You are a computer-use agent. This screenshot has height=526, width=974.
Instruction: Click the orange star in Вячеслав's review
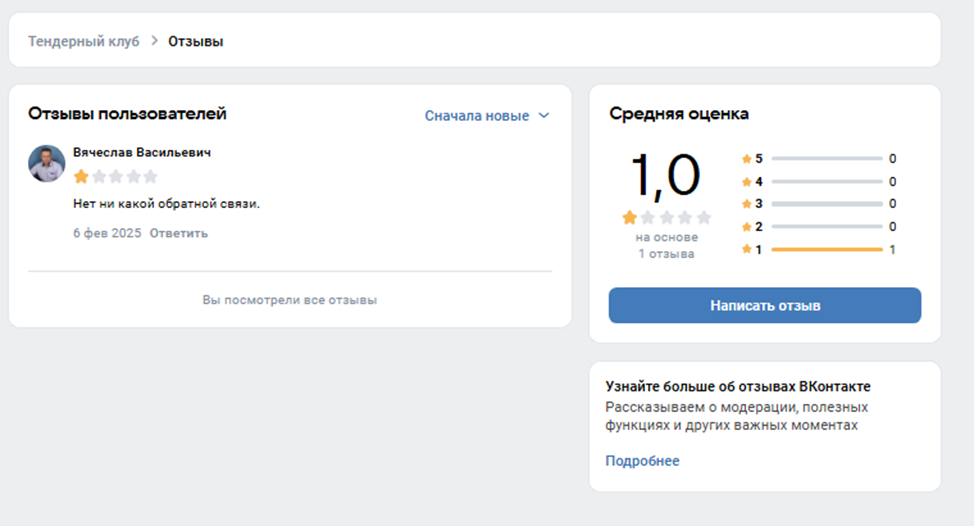(x=81, y=177)
